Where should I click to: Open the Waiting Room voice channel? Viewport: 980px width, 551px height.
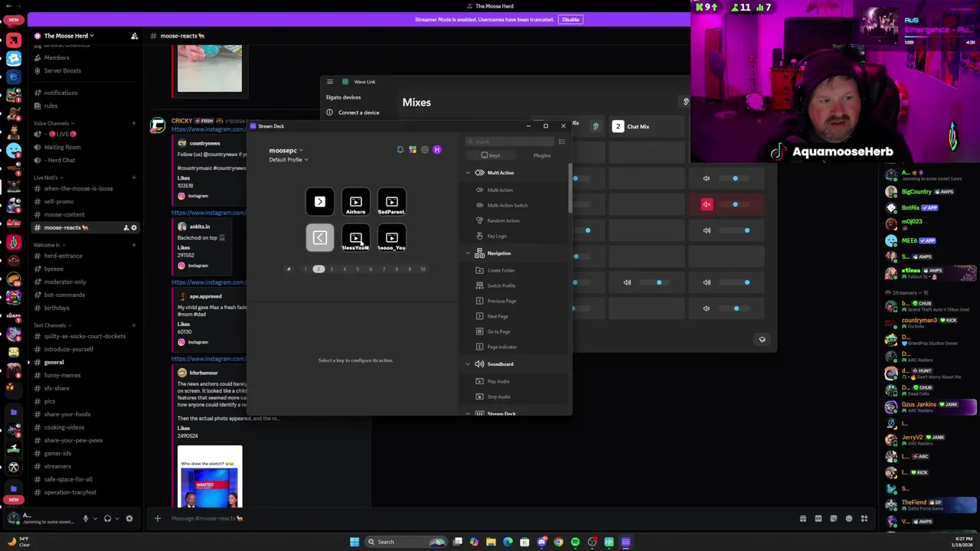pos(63,147)
